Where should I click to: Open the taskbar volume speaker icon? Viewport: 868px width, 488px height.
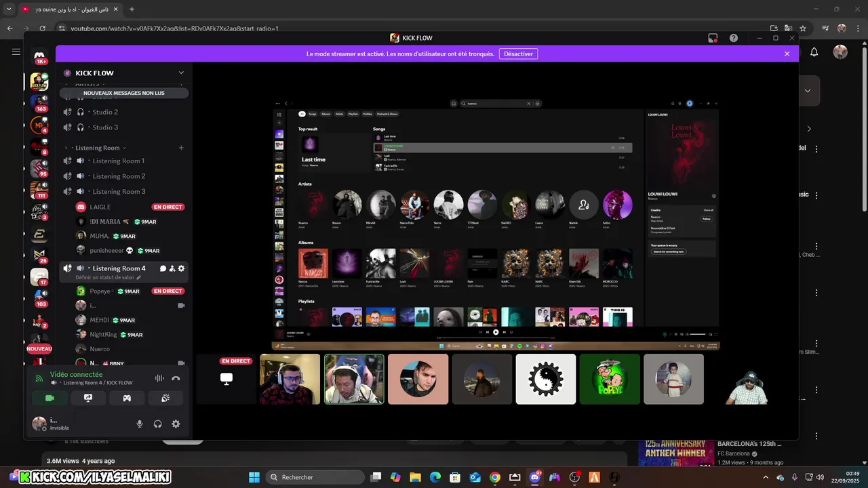tap(820, 477)
